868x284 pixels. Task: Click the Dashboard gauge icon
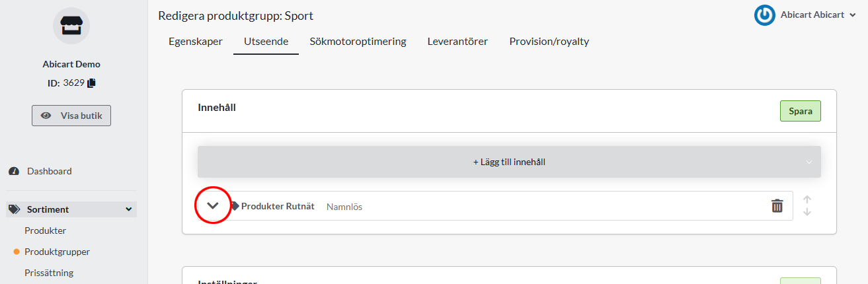14,171
